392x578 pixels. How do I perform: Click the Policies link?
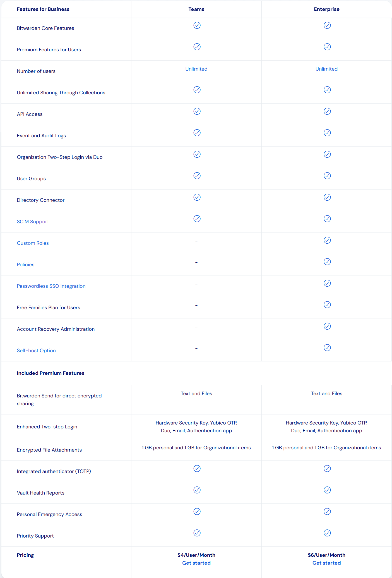click(25, 264)
